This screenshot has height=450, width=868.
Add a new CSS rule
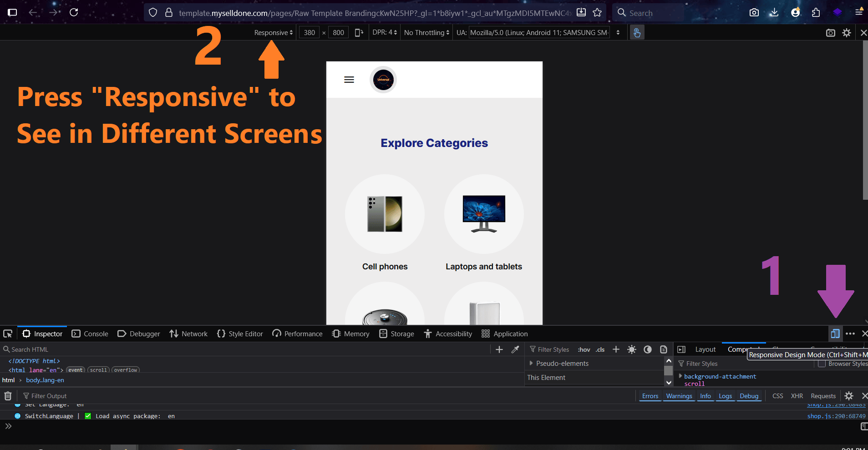tap(616, 349)
